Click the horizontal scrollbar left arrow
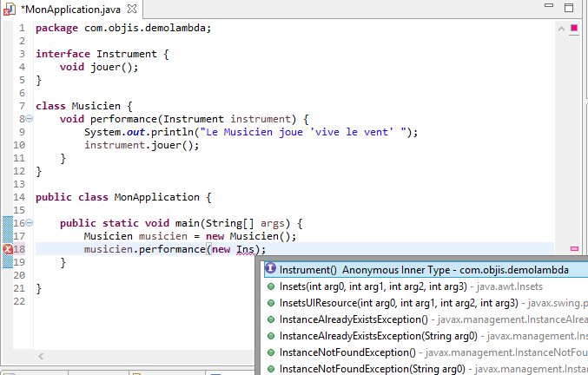 41,356
